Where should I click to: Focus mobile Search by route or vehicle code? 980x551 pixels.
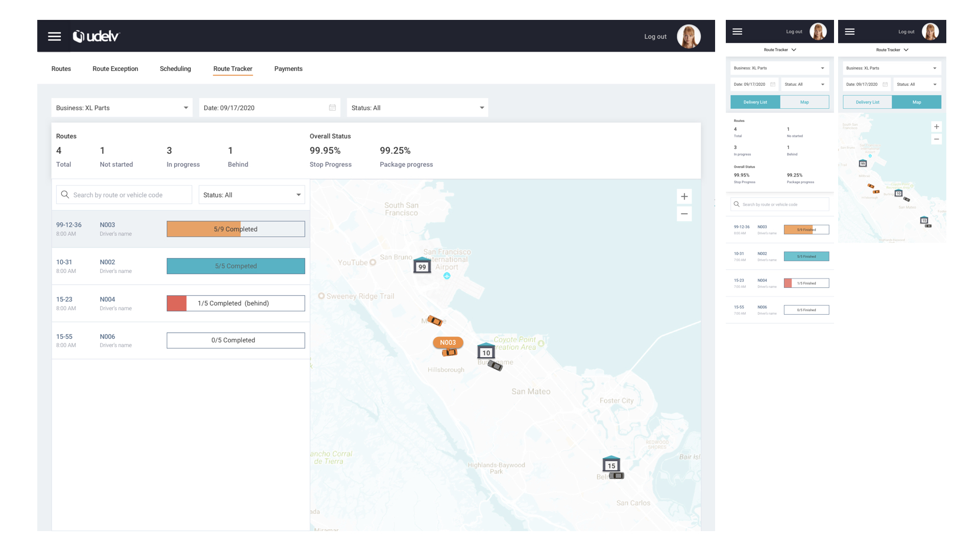(780, 204)
